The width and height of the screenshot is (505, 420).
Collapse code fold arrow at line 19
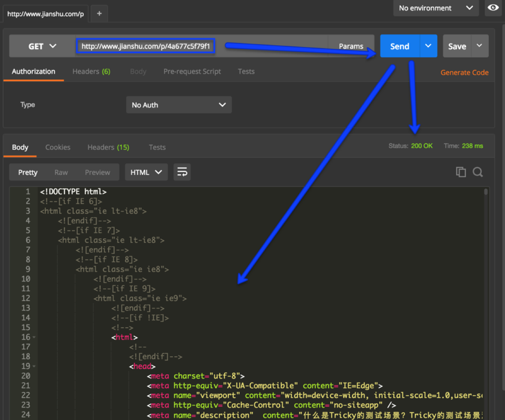(x=34, y=366)
